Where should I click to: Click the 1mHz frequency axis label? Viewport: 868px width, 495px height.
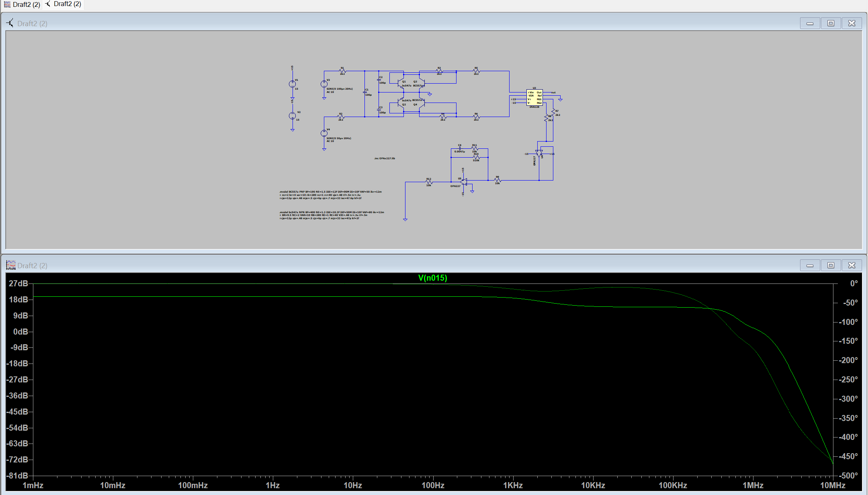[x=33, y=485]
